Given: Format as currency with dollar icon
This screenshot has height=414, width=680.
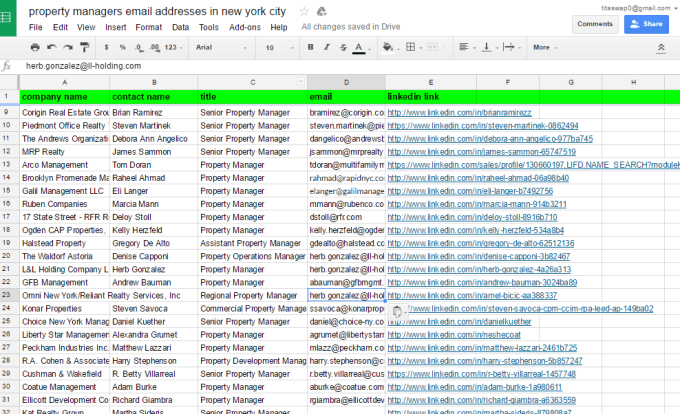Looking at the screenshot, I should 106,47.
